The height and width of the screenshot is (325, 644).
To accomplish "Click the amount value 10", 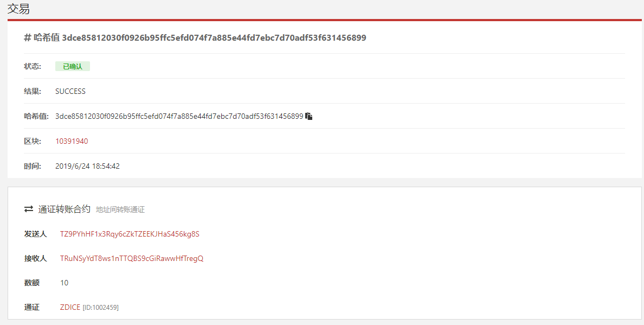I will point(64,283).
